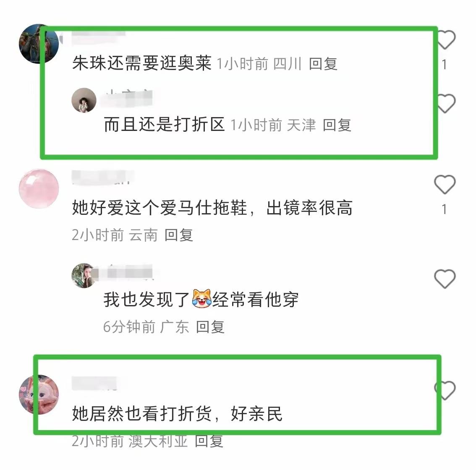The width and height of the screenshot is (476, 470).
Task: Open the Tianjin reply author's small avatar
Action: pyautogui.click(x=84, y=100)
